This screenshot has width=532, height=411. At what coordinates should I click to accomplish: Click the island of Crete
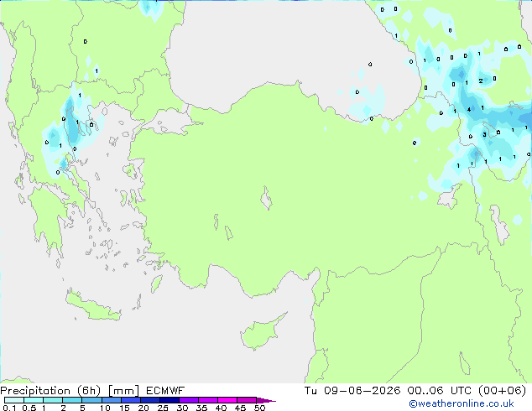(x=92, y=306)
